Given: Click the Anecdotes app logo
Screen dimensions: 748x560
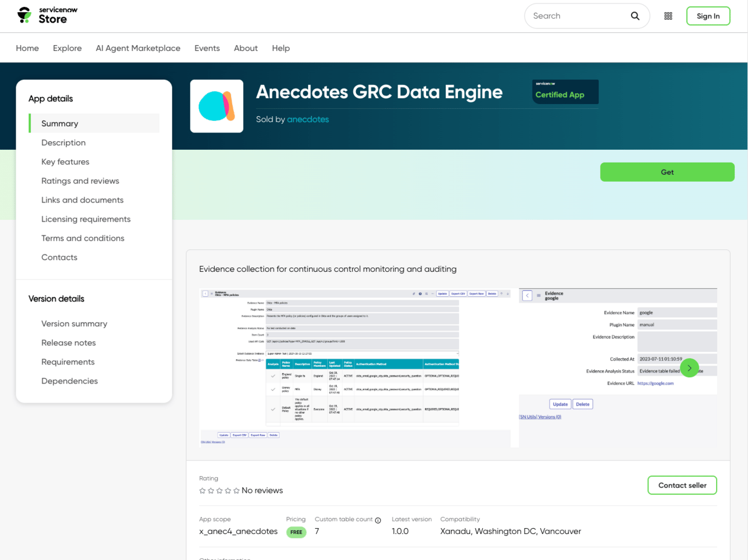Looking at the screenshot, I should (x=217, y=106).
